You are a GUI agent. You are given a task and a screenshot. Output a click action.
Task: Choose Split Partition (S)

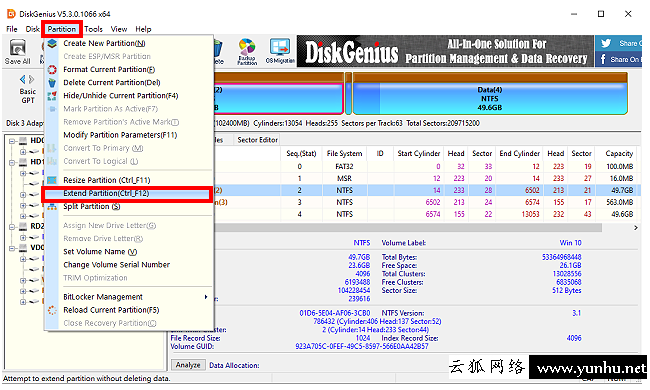[129, 206]
